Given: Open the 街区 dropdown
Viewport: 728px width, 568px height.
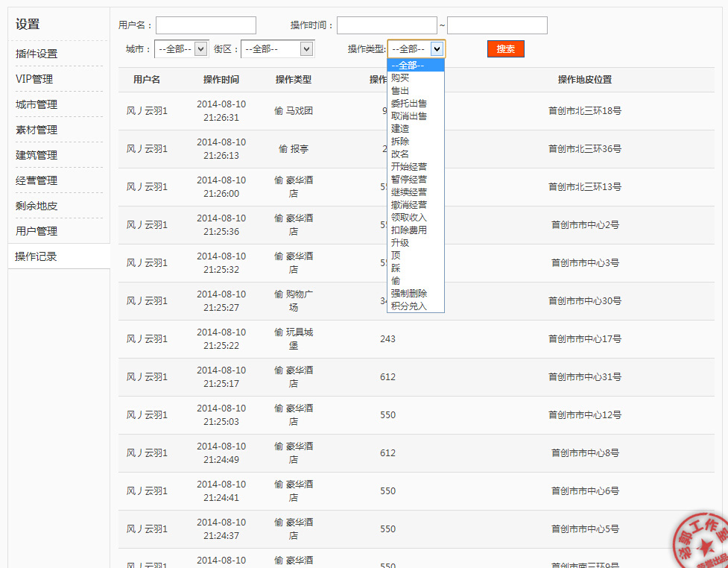Looking at the screenshot, I should click(x=277, y=48).
